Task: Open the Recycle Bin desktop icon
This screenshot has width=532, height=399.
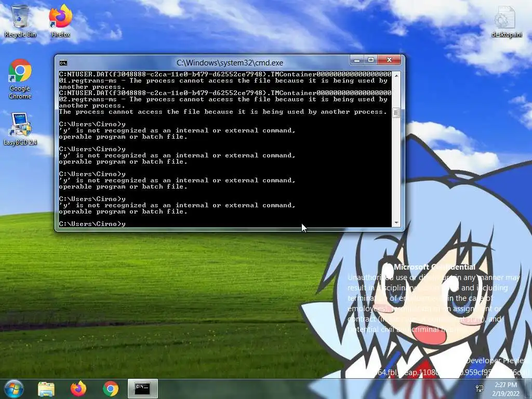Action: point(20,20)
